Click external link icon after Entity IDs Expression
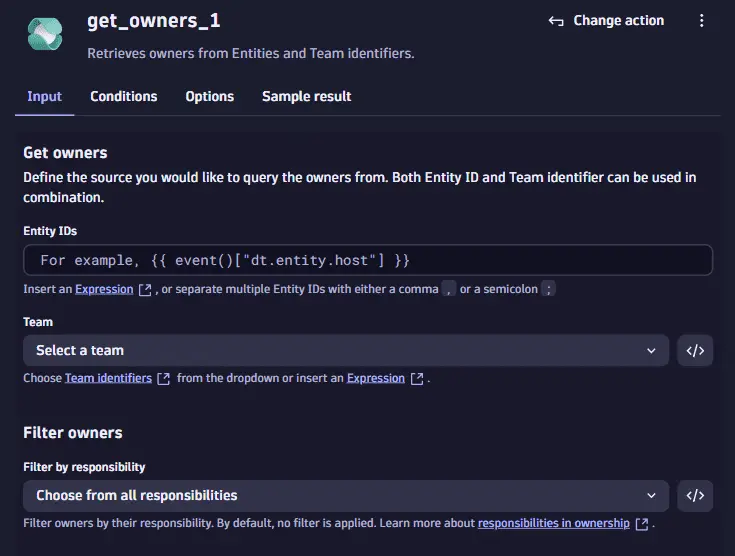Image resolution: width=735 pixels, height=556 pixels. (145, 290)
